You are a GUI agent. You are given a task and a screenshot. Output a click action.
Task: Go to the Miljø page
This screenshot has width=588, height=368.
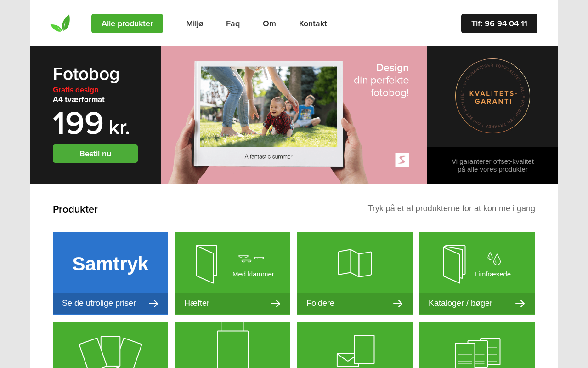[x=194, y=23]
